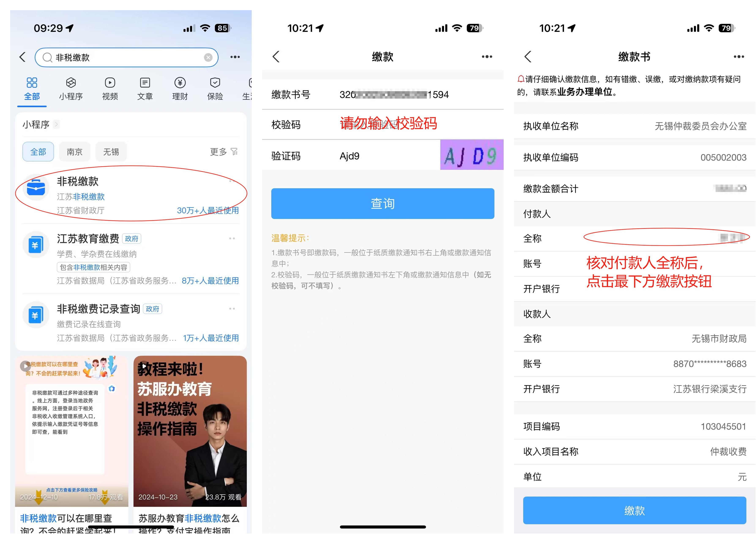Tap the battery indicator showing 85
756x544 pixels.
click(223, 28)
